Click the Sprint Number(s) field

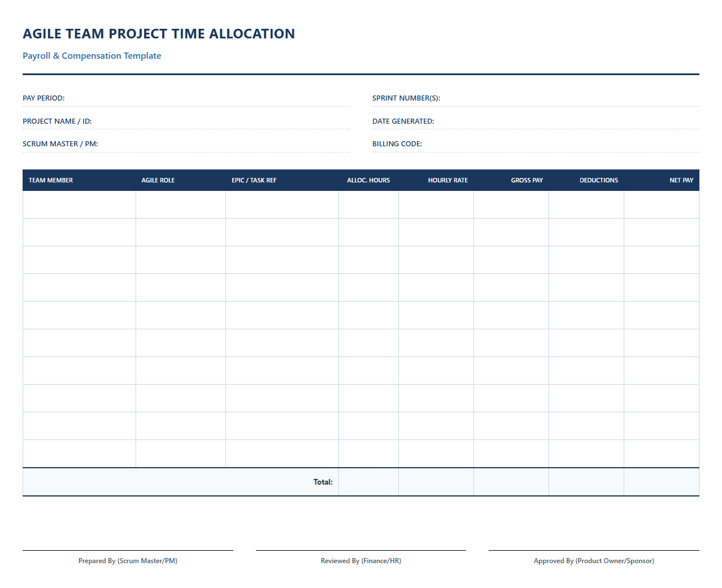pos(536,98)
